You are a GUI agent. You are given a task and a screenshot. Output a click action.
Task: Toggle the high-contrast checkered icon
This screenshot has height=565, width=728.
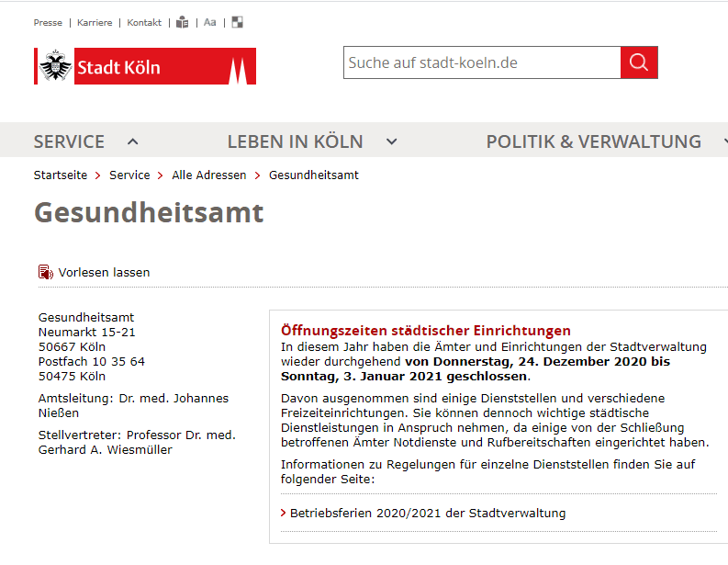pyautogui.click(x=237, y=22)
